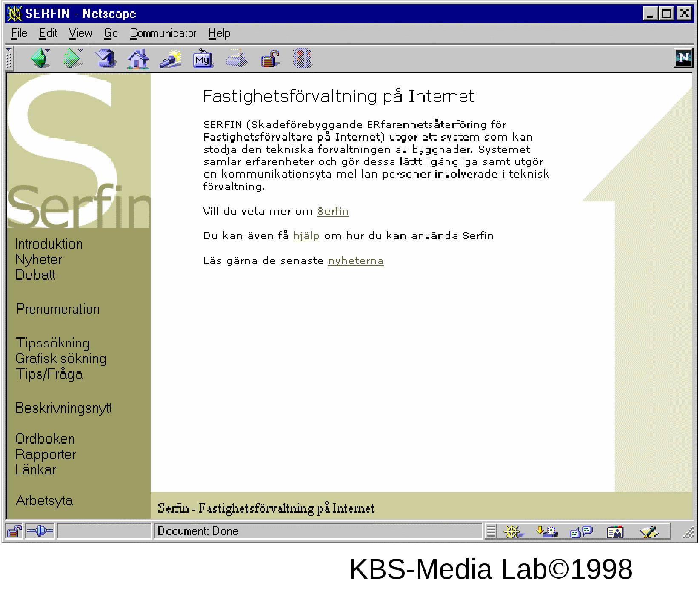
Task: Click the component bar grip handle
Action: pos(491,531)
